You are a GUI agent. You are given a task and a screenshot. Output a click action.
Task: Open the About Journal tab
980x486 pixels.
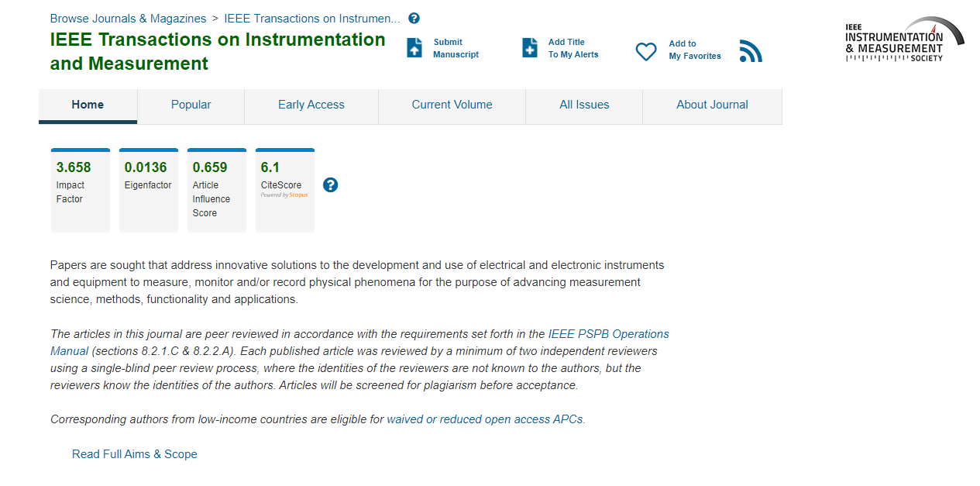[x=712, y=105]
